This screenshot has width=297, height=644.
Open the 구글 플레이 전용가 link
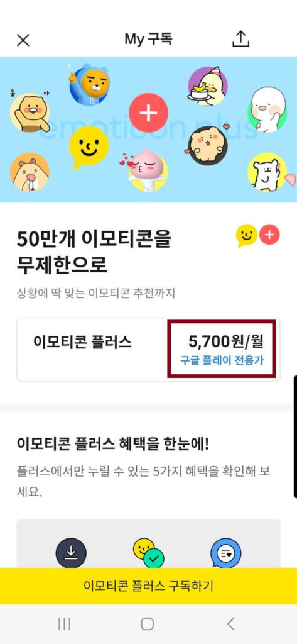click(x=222, y=360)
